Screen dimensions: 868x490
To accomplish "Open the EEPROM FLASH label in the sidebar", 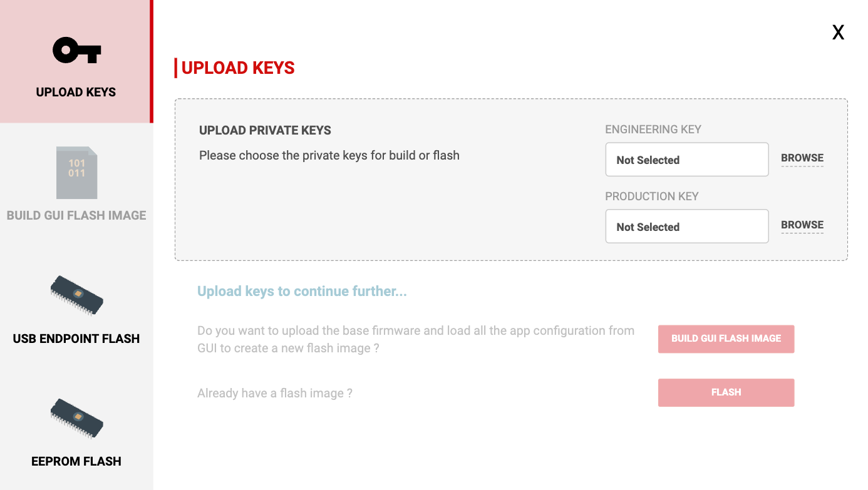I will pos(76,461).
